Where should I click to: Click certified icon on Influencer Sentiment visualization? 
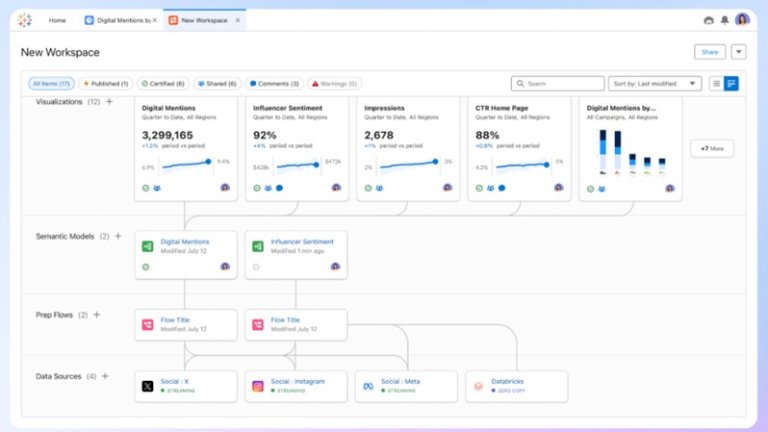click(257, 188)
